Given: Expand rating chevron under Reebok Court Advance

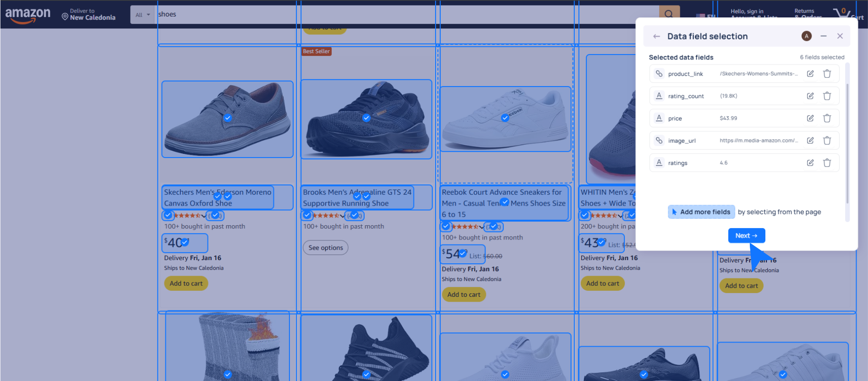Looking at the screenshot, I should [481, 227].
